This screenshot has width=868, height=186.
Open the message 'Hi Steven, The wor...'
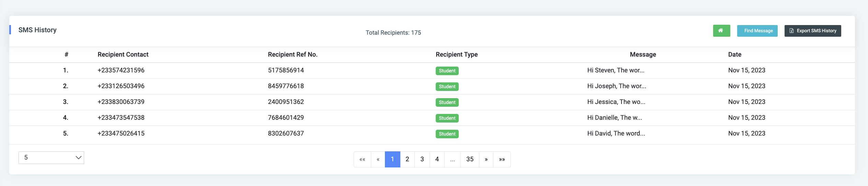(616, 70)
